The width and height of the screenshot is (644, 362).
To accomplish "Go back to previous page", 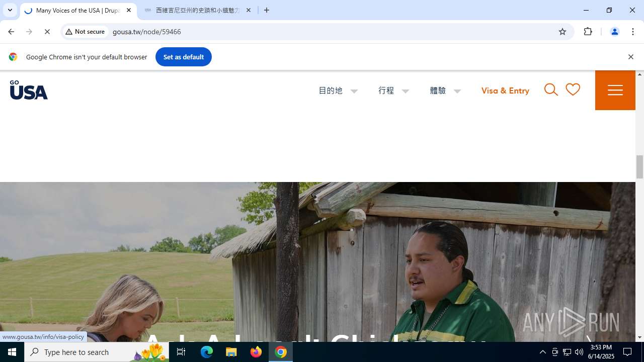I will coord(11,32).
